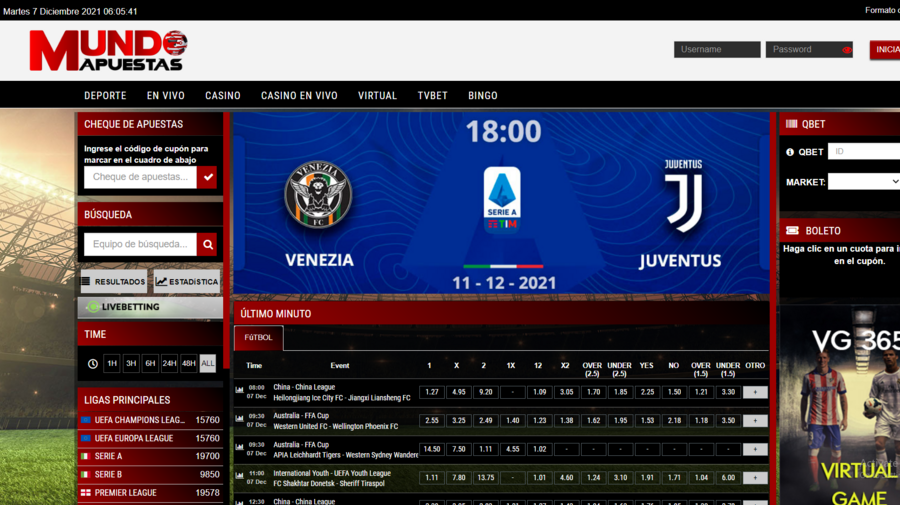
Task: Click the Virtual Game VG 365 banner
Action: [840, 407]
